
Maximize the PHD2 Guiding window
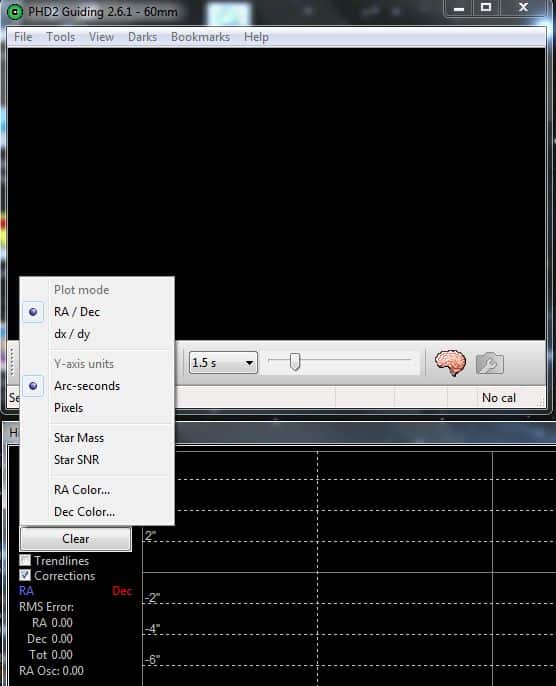coord(486,8)
